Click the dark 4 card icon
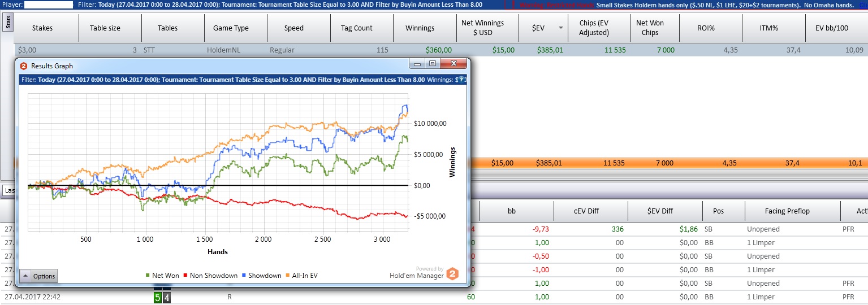Viewport: 868px width, 305px height. coord(166,297)
